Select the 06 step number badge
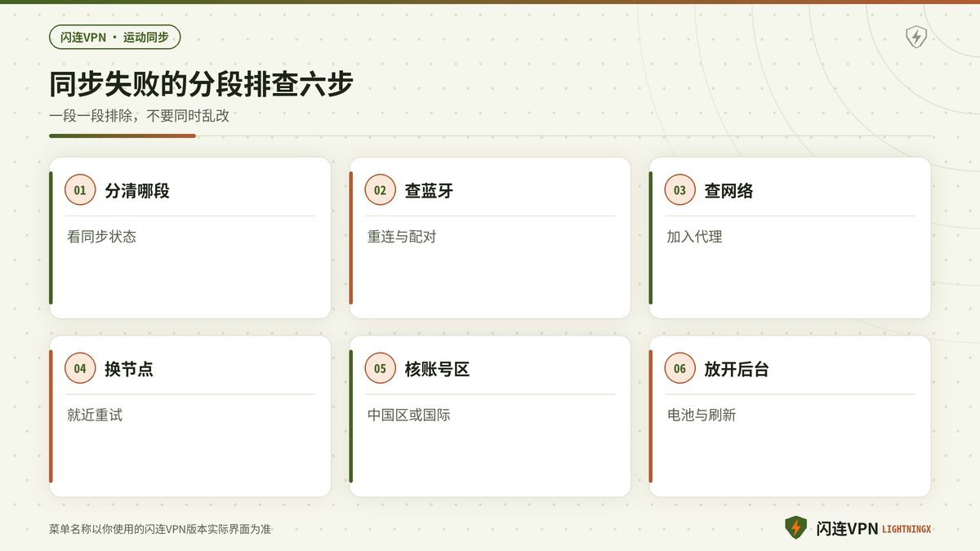The width and height of the screenshot is (980, 551). click(x=679, y=368)
